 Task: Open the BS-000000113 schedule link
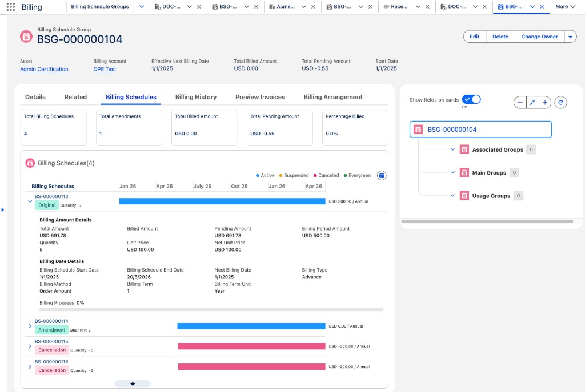(x=51, y=196)
